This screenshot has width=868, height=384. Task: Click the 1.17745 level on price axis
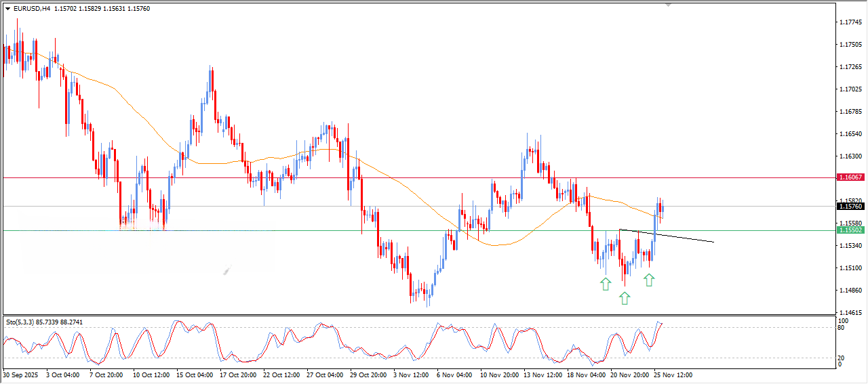(x=850, y=22)
